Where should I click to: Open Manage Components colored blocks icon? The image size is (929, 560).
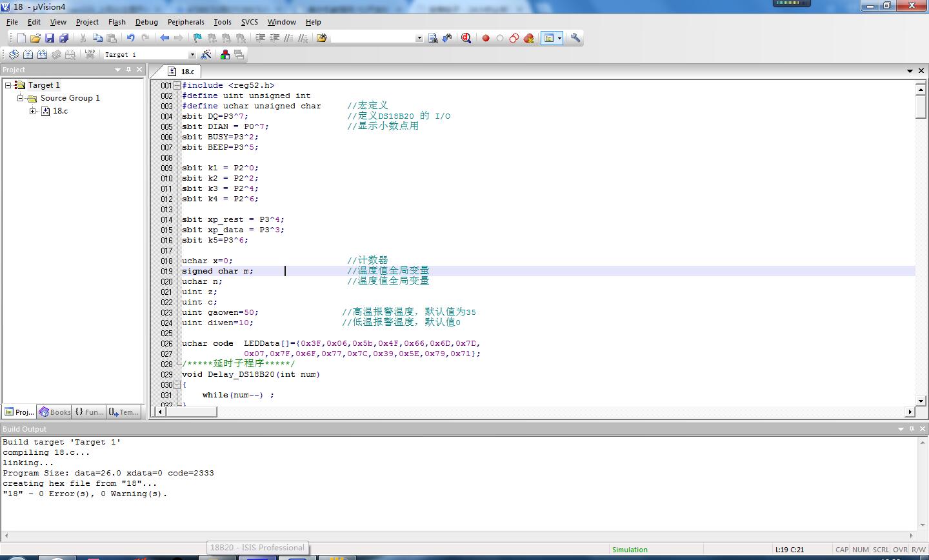pyautogui.click(x=225, y=55)
